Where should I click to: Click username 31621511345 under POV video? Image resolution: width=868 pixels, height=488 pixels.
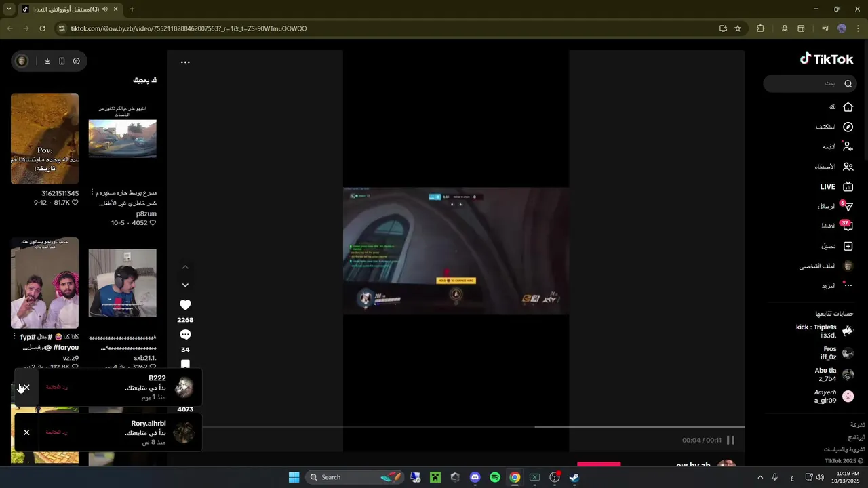[60, 194]
